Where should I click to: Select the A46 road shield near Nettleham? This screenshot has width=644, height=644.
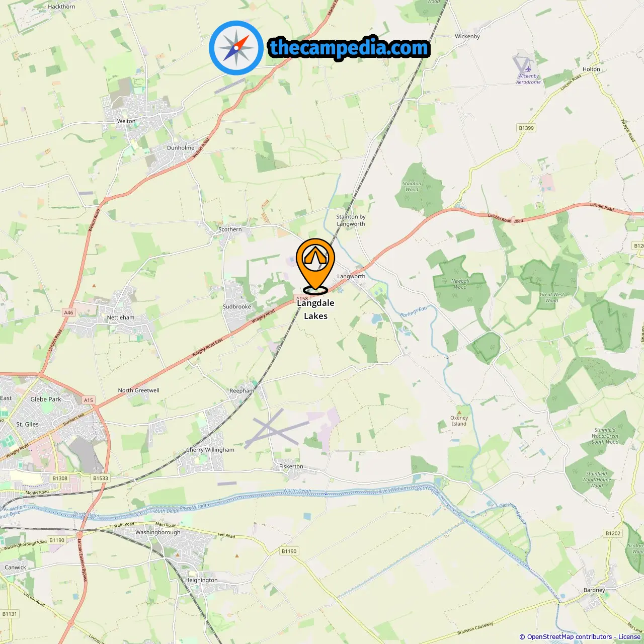[68, 312]
